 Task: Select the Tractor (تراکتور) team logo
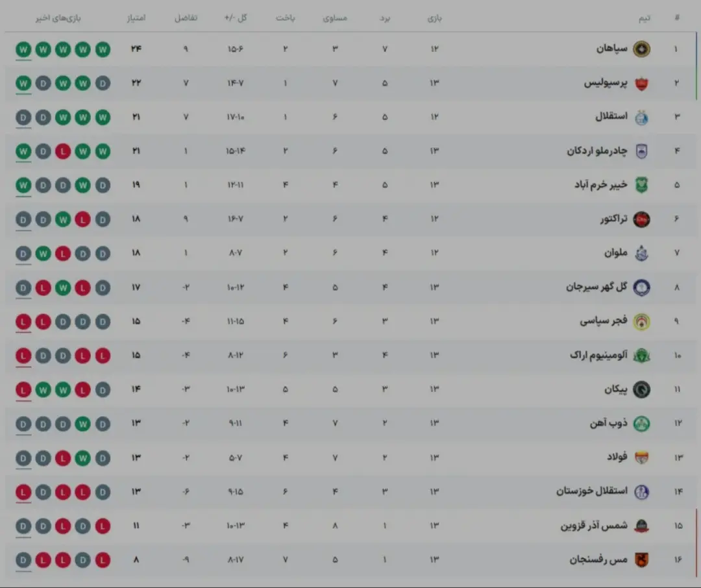pyautogui.click(x=641, y=219)
